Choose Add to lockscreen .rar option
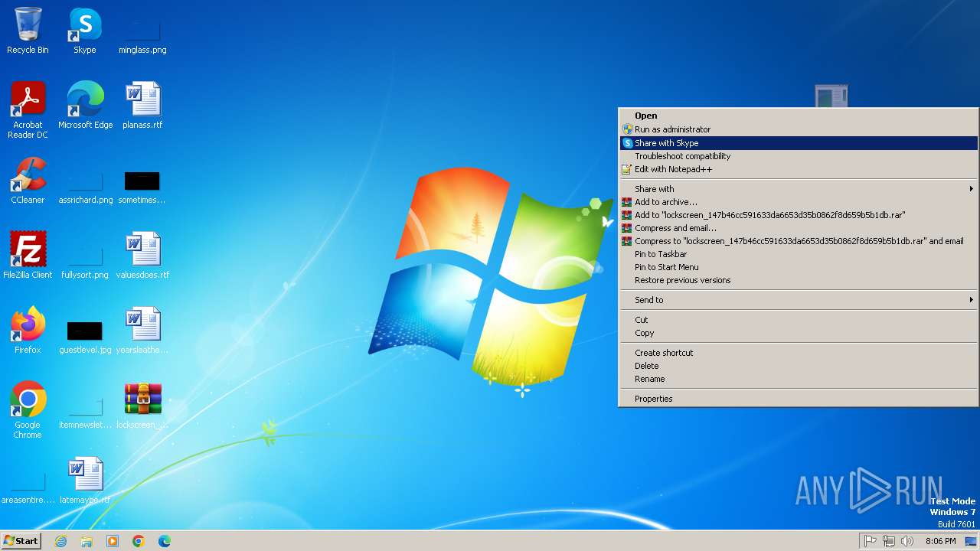 [x=799, y=215]
